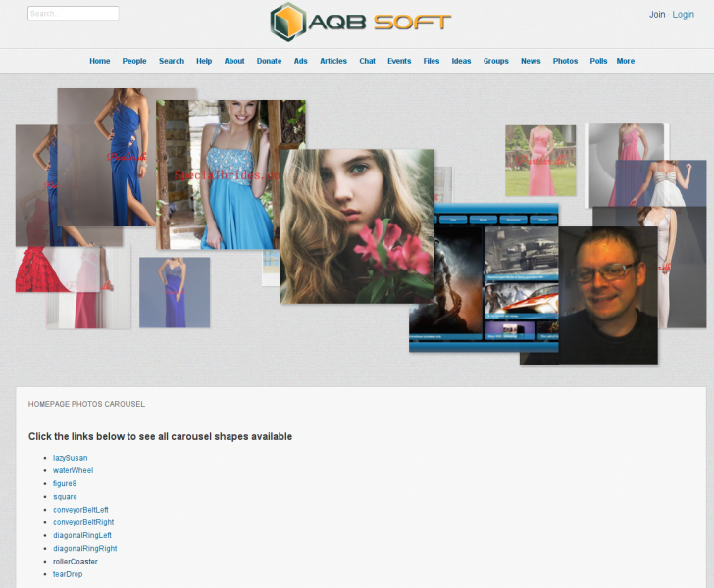Open the purple strapless dress photo
Image resolution: width=714 pixels, height=588 pixels.
click(x=174, y=292)
